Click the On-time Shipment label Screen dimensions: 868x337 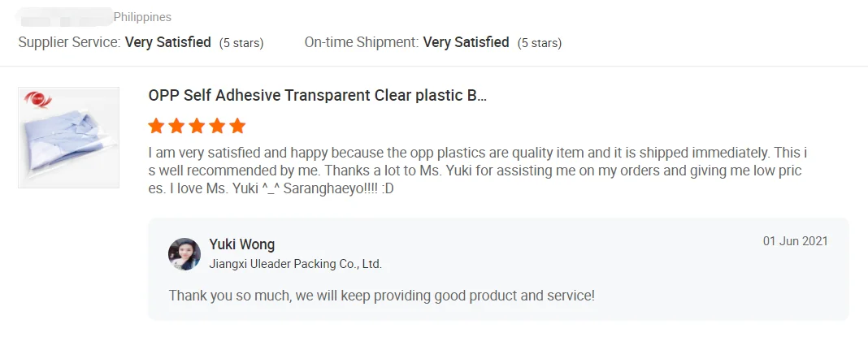tap(362, 41)
